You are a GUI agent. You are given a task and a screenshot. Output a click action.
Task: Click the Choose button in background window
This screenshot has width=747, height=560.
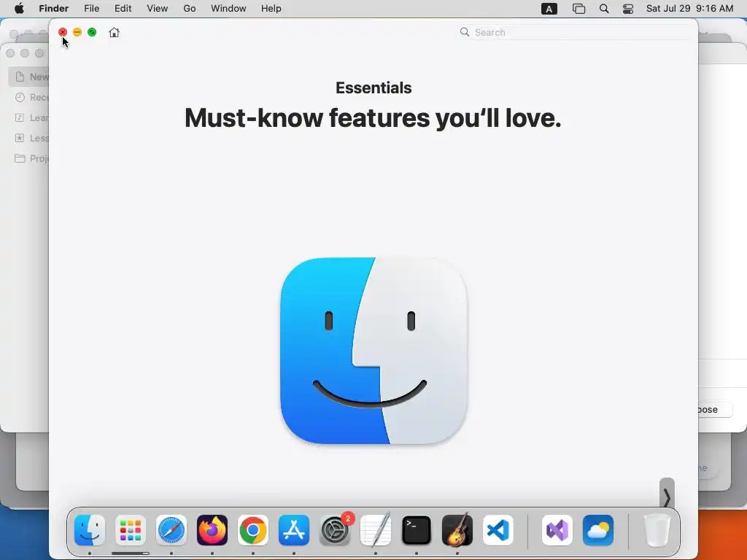click(x=715, y=410)
